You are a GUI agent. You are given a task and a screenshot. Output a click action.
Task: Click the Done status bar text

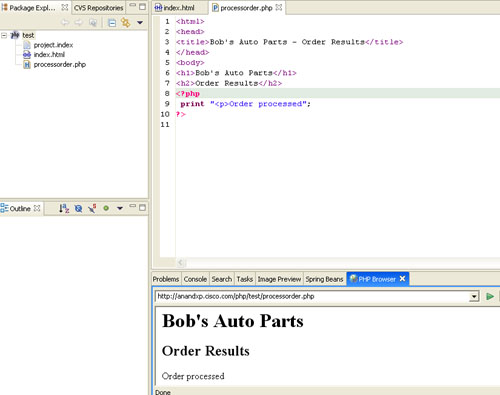point(163,392)
